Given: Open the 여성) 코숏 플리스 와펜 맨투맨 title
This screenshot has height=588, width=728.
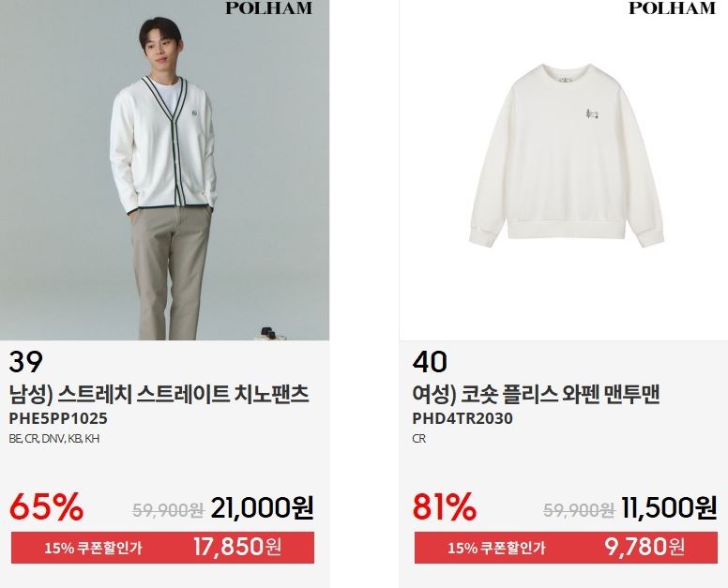Looking at the screenshot, I should (536, 395).
